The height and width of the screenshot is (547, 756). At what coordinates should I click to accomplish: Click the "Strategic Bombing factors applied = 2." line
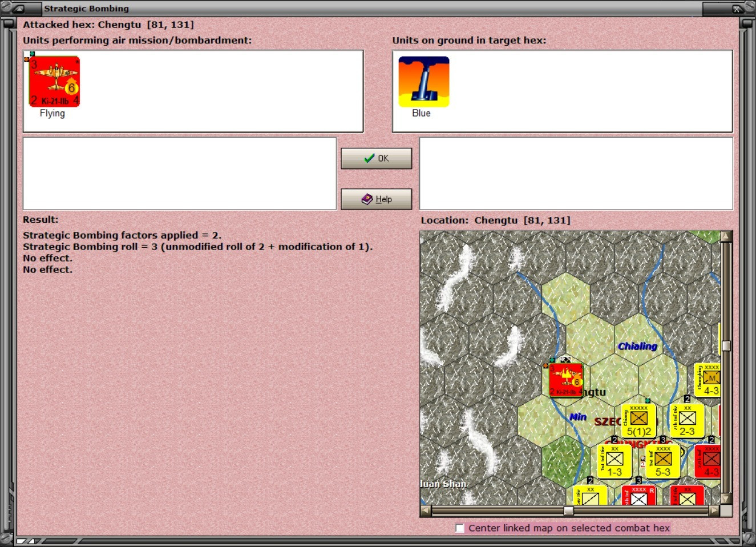click(x=122, y=235)
